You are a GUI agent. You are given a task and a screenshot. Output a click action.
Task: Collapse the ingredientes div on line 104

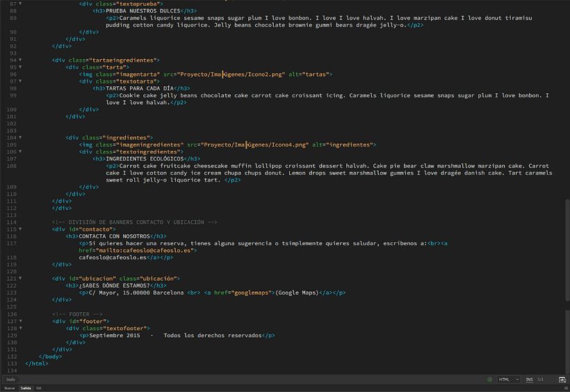[x=20, y=138]
